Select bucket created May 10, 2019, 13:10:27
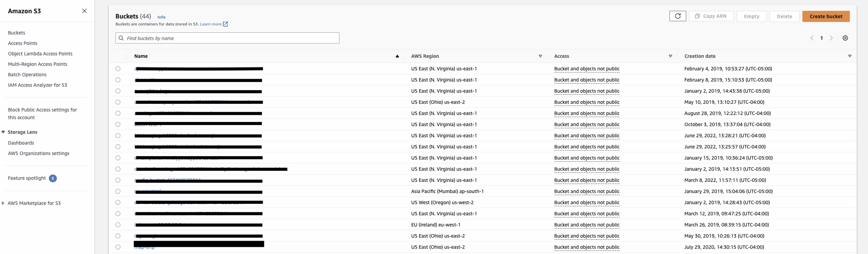 (118, 102)
